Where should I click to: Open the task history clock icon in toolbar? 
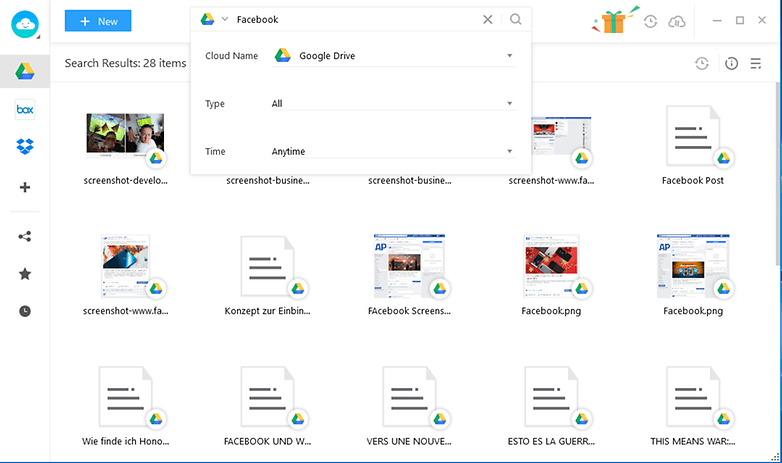702,63
